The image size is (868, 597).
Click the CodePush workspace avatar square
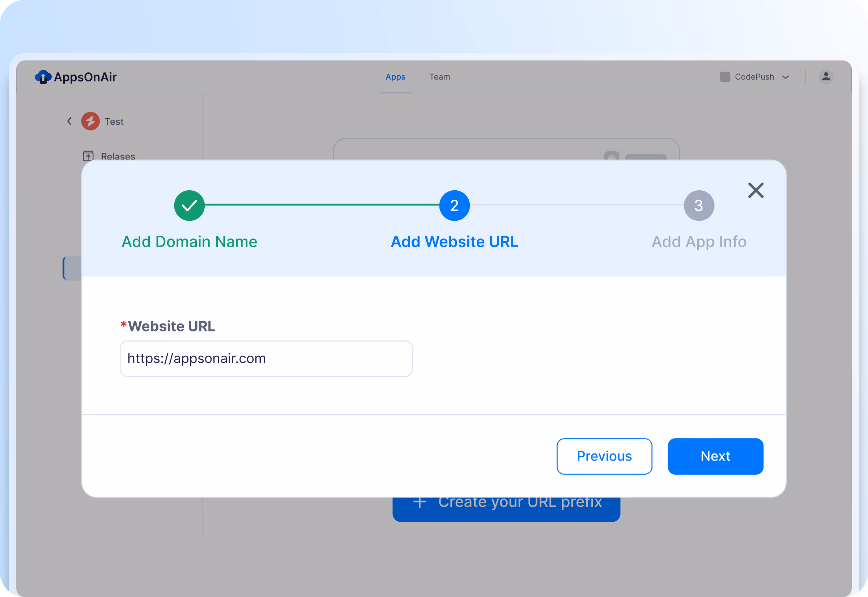pos(725,77)
